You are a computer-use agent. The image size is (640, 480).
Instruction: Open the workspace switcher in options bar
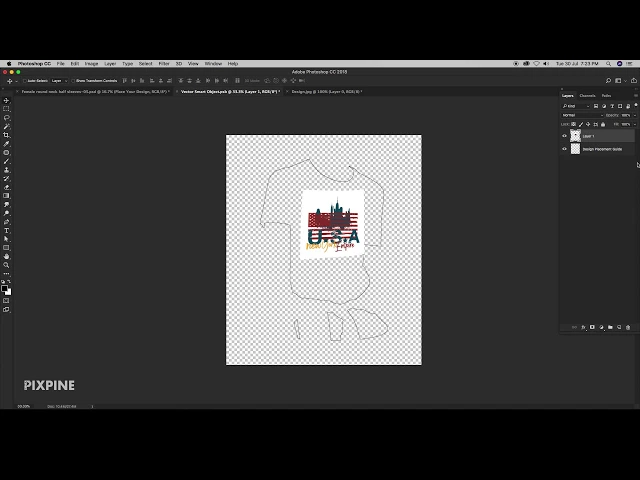click(x=619, y=81)
